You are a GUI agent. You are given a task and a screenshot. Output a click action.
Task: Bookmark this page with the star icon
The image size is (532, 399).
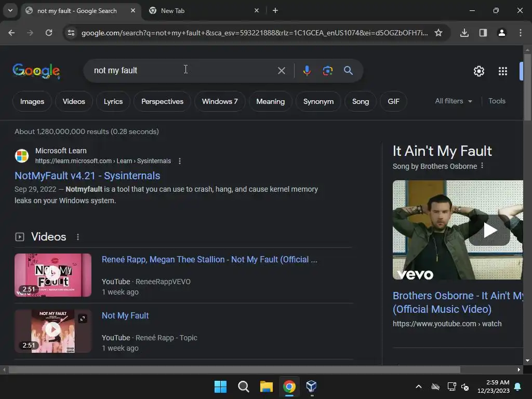click(x=438, y=33)
